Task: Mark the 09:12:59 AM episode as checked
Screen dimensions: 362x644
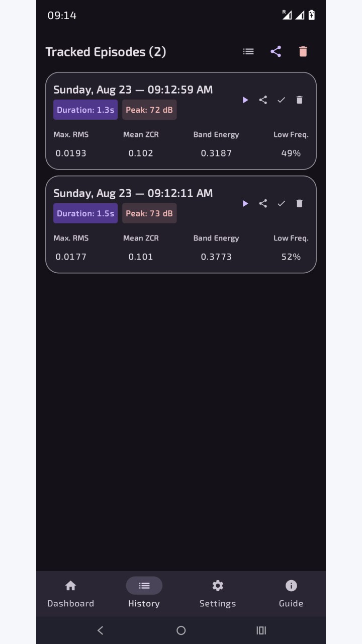Action: (281, 100)
